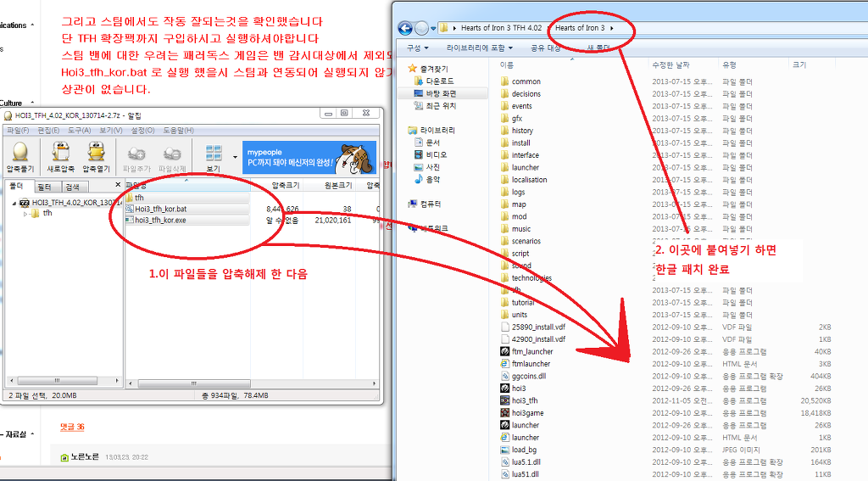868x481 pixels.
Task: Click the 압축풀기 extract icon in ALZip
Action: (x=20, y=156)
